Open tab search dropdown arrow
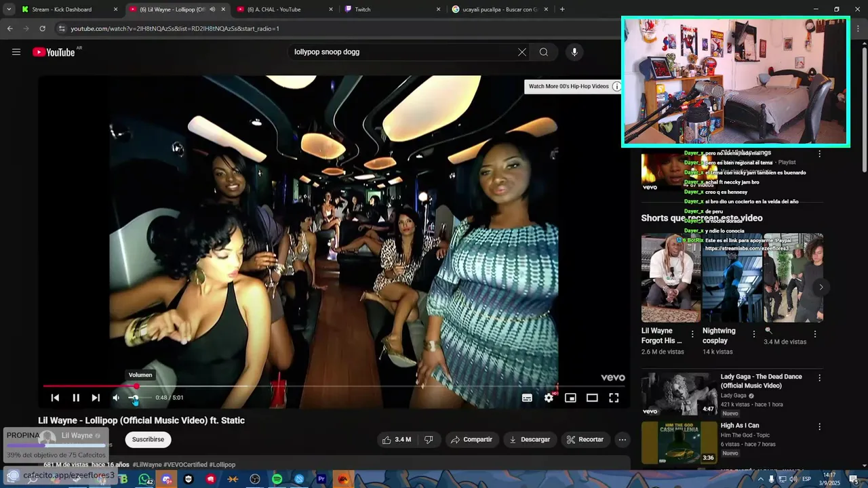Viewport: 868px width, 488px height. pyautogui.click(x=9, y=9)
